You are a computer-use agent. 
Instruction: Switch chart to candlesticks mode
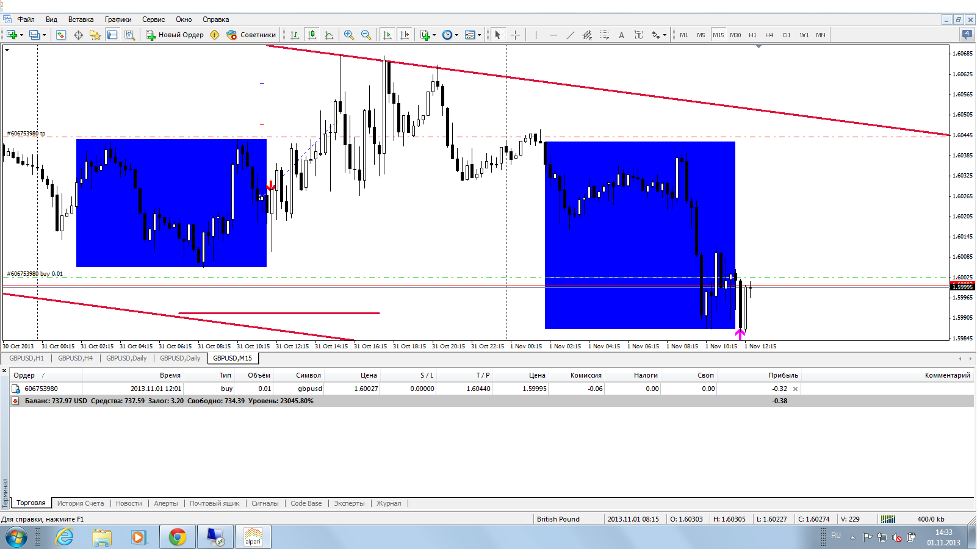point(312,35)
